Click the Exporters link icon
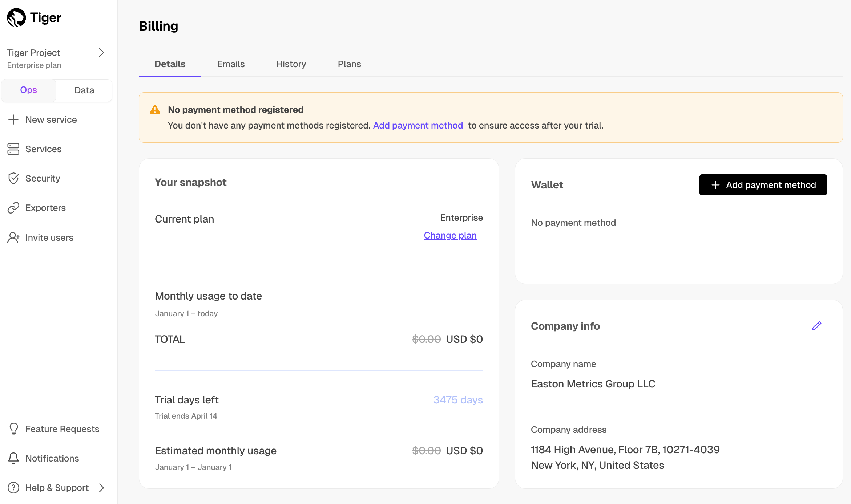 point(13,208)
